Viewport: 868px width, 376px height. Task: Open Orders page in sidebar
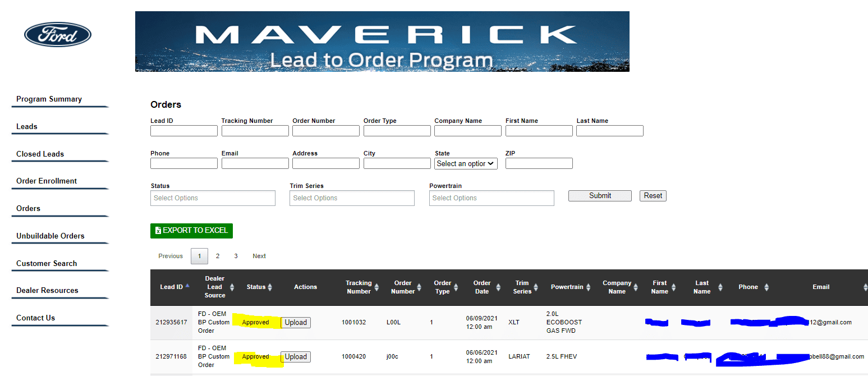(28, 209)
